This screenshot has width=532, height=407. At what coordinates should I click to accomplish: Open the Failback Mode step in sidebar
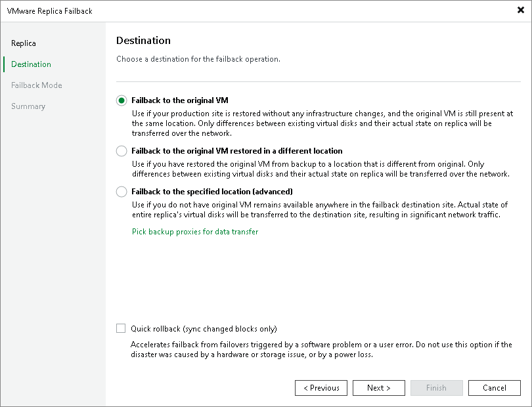(x=37, y=85)
